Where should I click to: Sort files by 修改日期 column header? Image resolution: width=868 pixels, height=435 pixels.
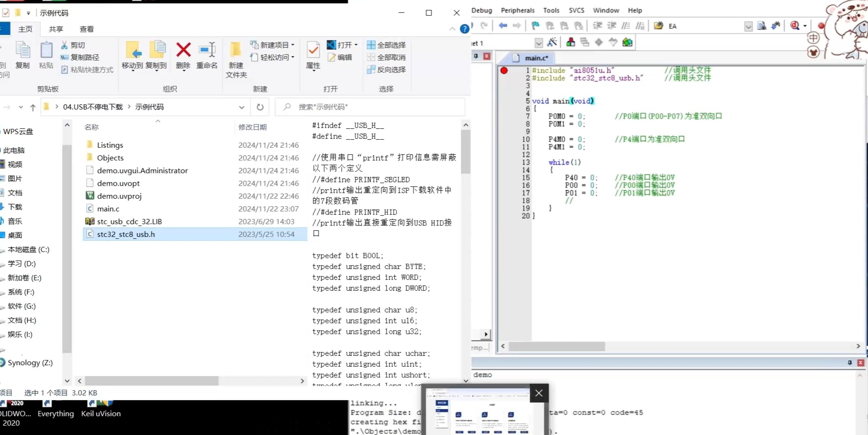[x=253, y=127]
